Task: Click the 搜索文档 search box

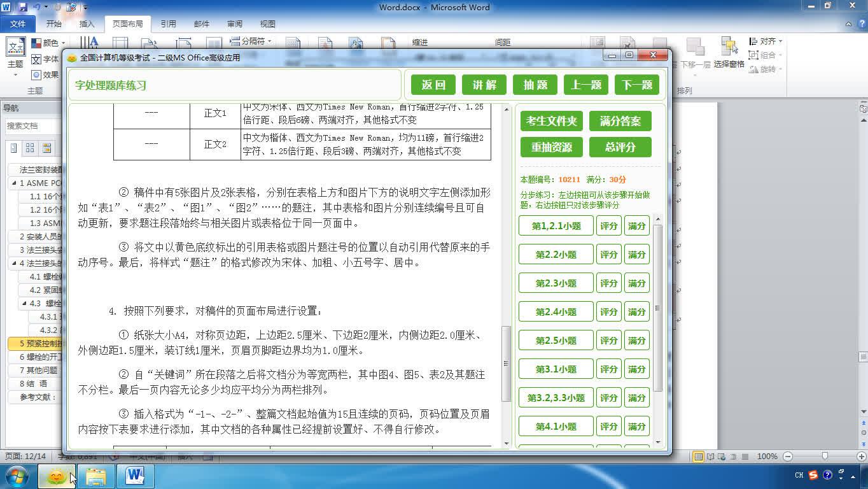Action: [33, 126]
